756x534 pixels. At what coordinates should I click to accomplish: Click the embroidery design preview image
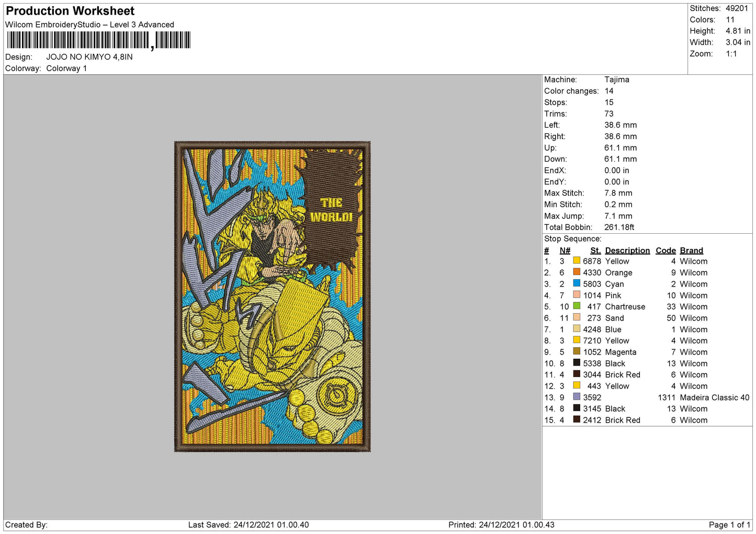tap(272, 296)
